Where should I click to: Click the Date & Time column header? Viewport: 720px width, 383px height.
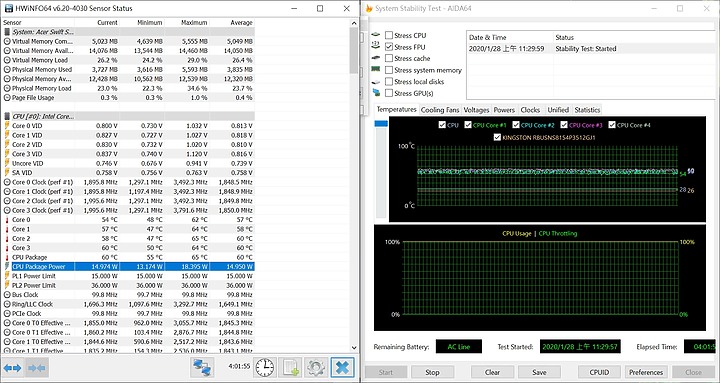[510, 37]
